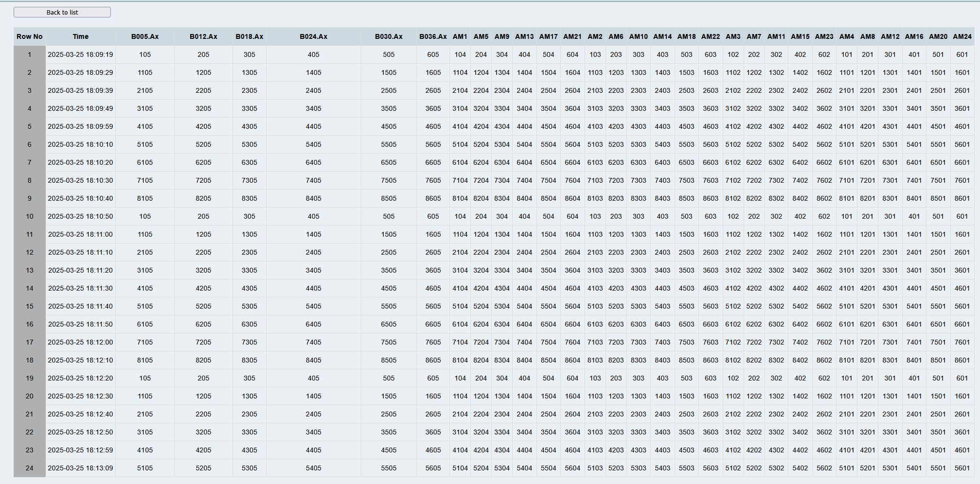This screenshot has width=980, height=484.
Task: Select the 2025-03-25 18:13:09 timestamp cell
Action: [81, 468]
